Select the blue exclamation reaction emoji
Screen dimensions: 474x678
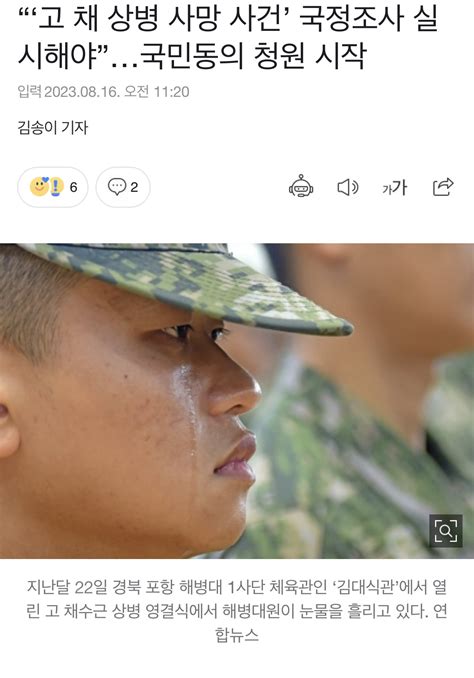pyautogui.click(x=56, y=187)
